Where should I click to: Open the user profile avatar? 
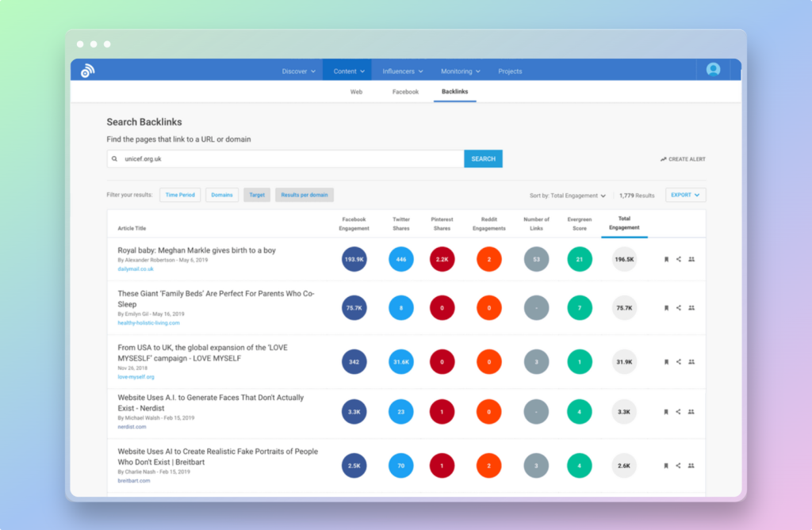(x=713, y=70)
